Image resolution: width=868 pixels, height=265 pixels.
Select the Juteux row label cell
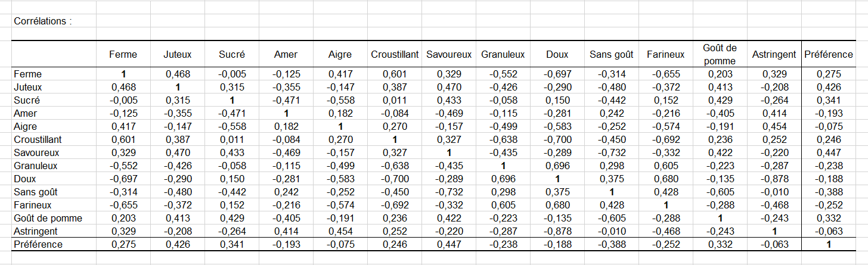coord(26,87)
